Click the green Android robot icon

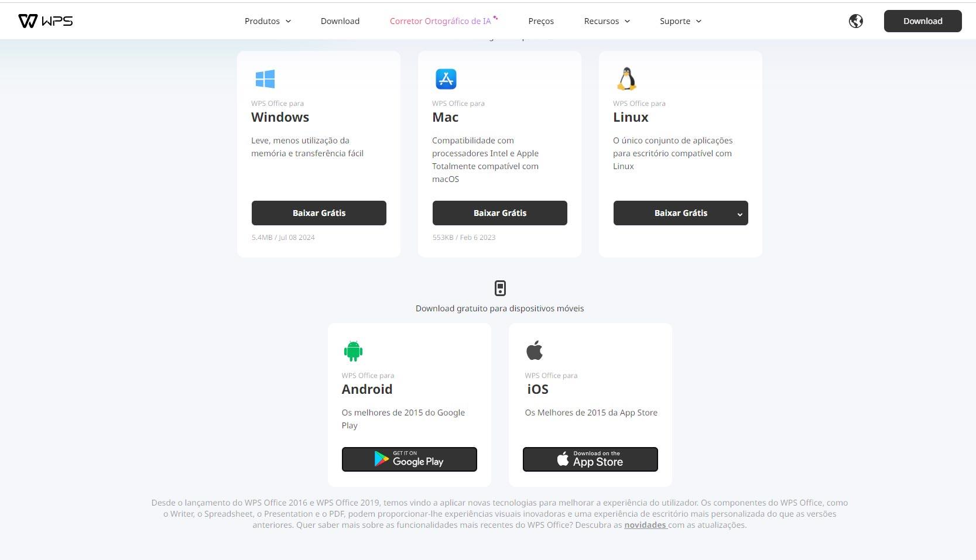(x=352, y=351)
